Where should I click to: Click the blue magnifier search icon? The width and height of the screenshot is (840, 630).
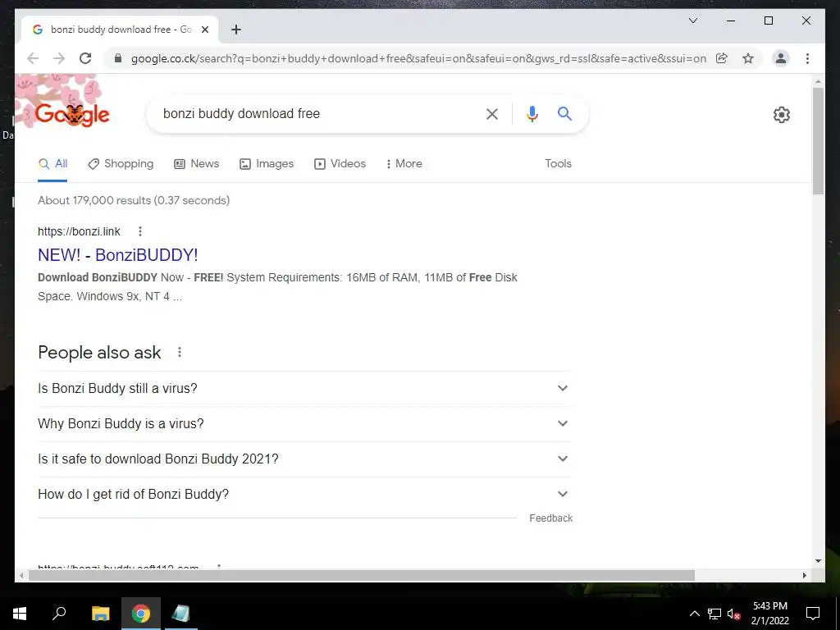[564, 113]
